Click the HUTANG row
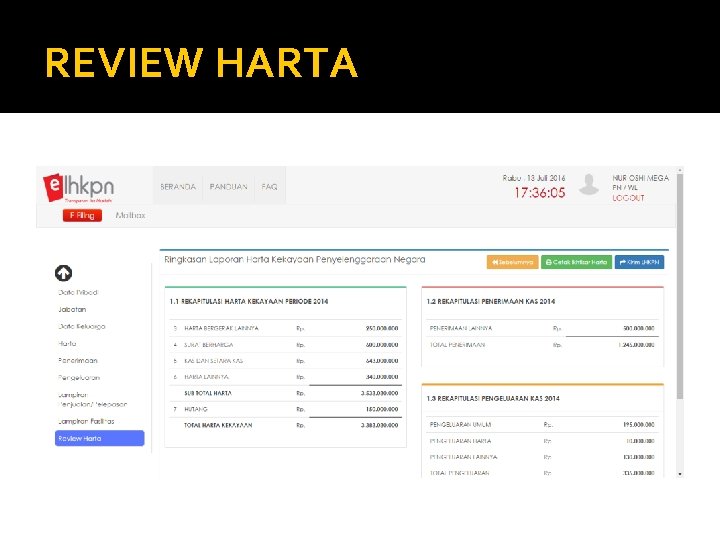Viewport: 720px width, 540px height. 286,409
